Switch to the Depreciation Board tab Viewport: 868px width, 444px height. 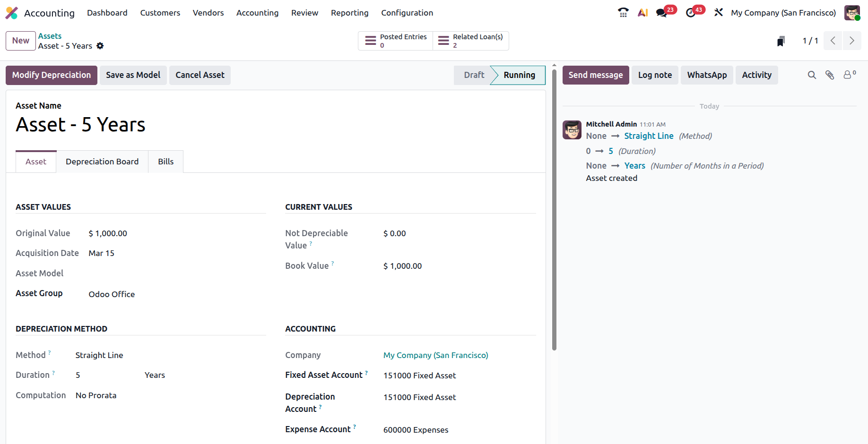coord(102,162)
